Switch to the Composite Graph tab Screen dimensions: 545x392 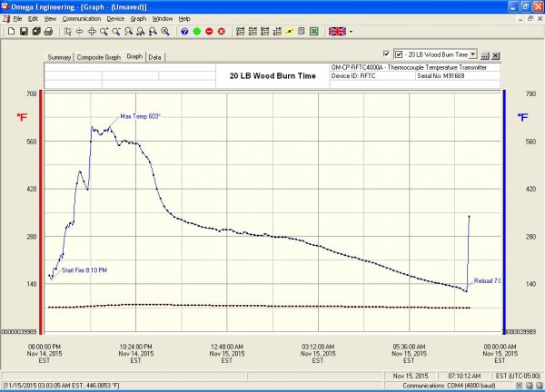pos(99,56)
